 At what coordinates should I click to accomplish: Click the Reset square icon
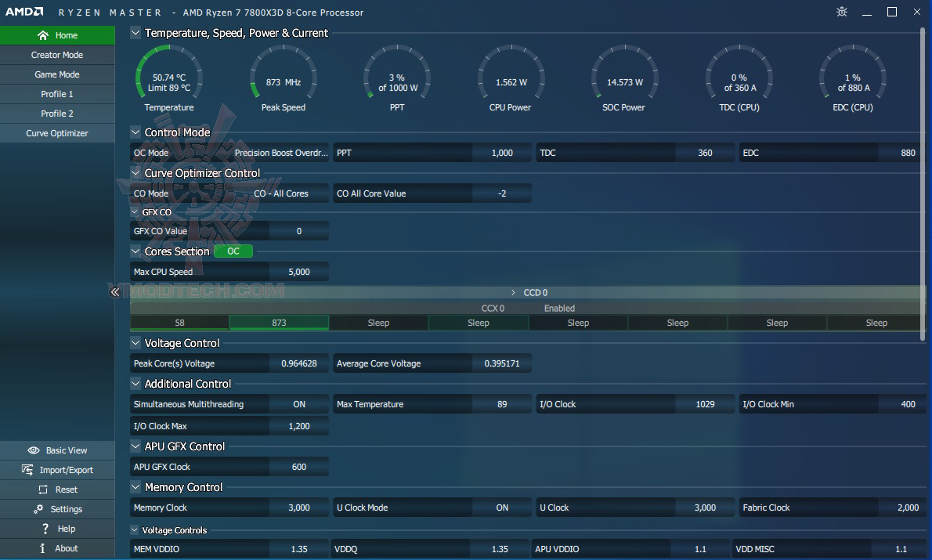click(x=43, y=490)
